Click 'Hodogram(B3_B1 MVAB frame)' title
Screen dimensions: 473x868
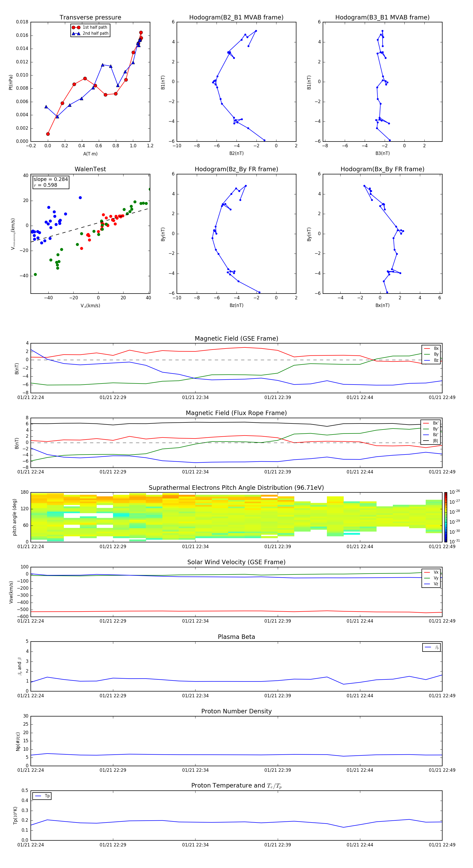382,18
